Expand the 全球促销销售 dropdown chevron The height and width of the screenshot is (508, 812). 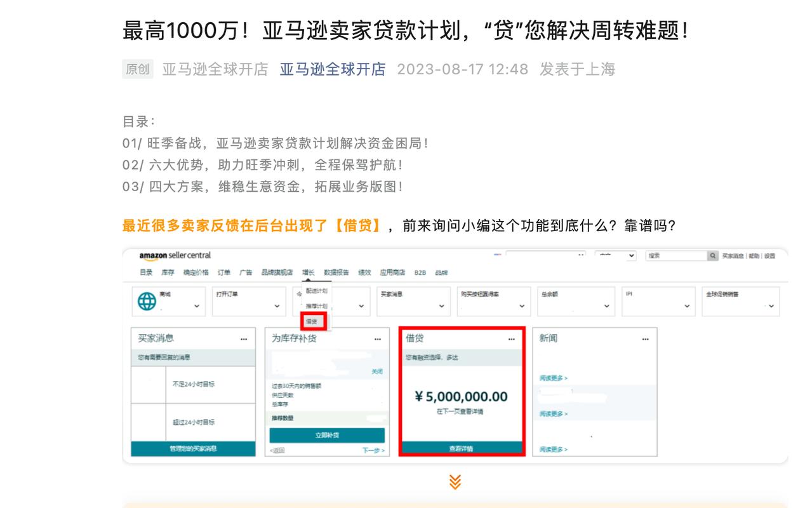tap(771, 306)
